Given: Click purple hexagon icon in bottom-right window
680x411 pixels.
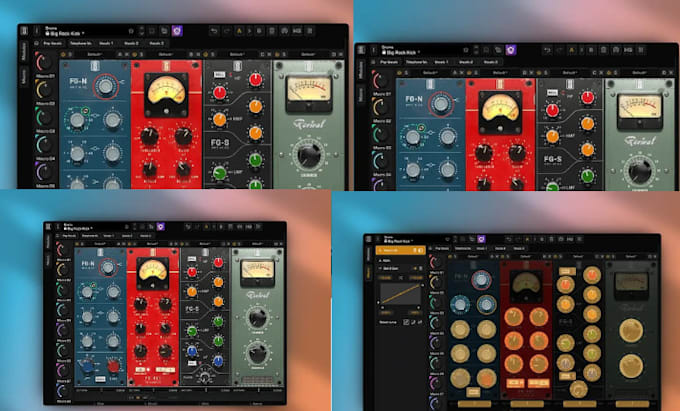Looking at the screenshot, I should (x=481, y=239).
